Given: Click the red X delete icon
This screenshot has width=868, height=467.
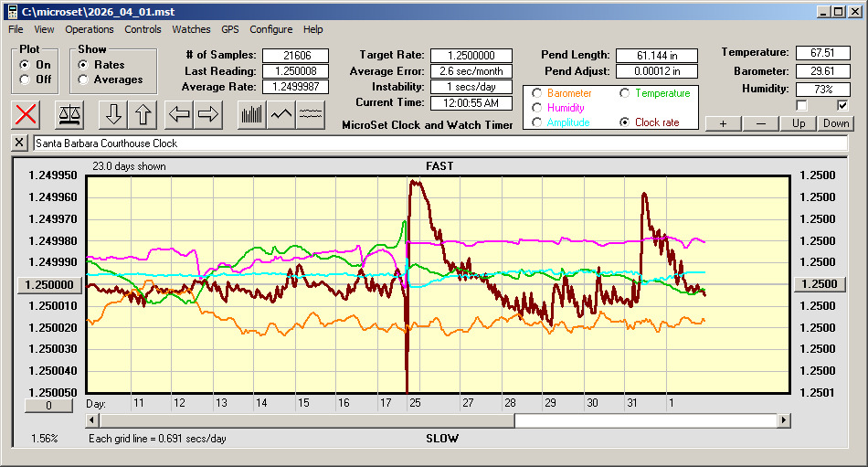Looking at the screenshot, I should [x=27, y=114].
